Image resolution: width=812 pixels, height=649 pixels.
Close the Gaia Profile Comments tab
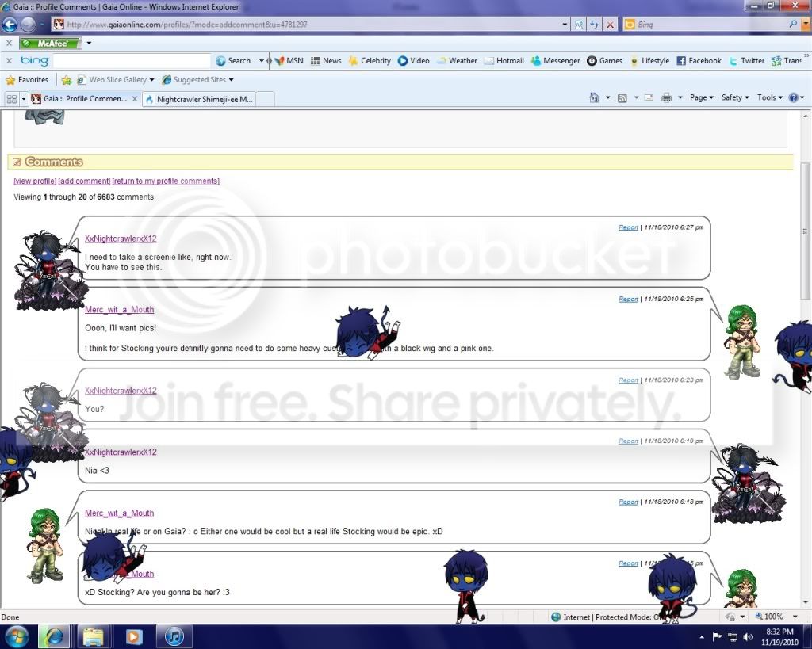click(x=135, y=98)
